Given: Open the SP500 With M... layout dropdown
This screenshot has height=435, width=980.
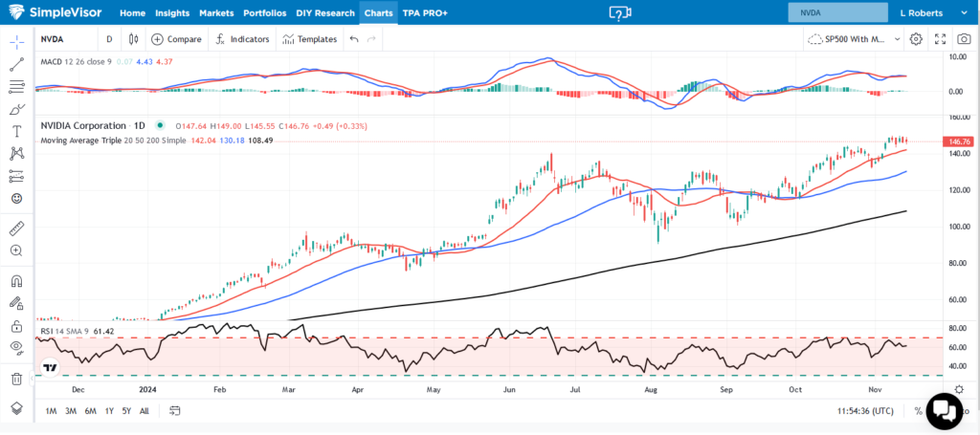Looking at the screenshot, I should click(x=855, y=39).
